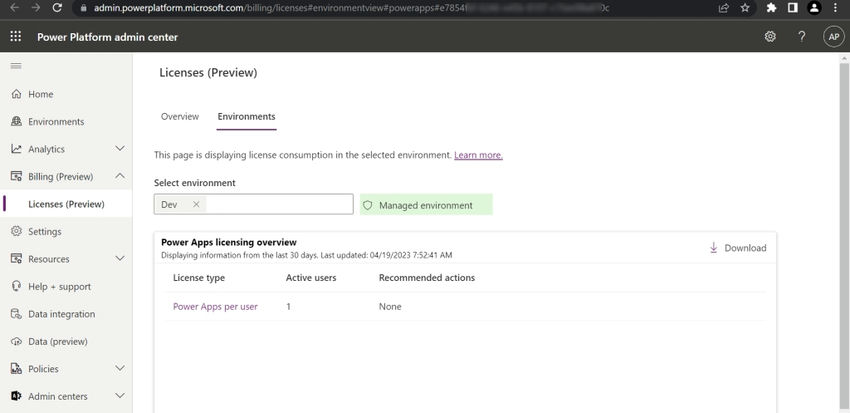
Task: Open the browser extensions puzzle icon
Action: (771, 8)
